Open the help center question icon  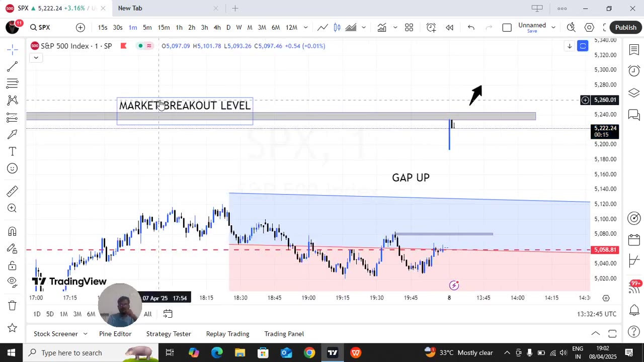coord(634,331)
